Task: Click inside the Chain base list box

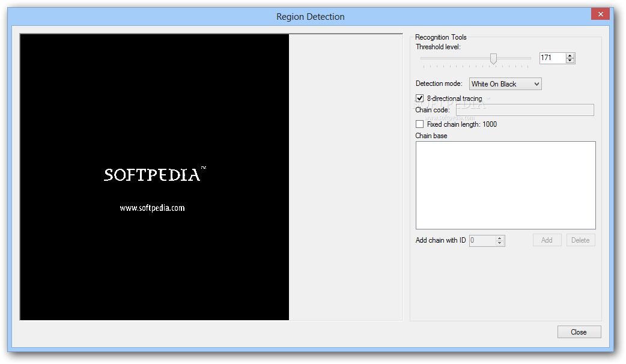Action: pos(505,185)
